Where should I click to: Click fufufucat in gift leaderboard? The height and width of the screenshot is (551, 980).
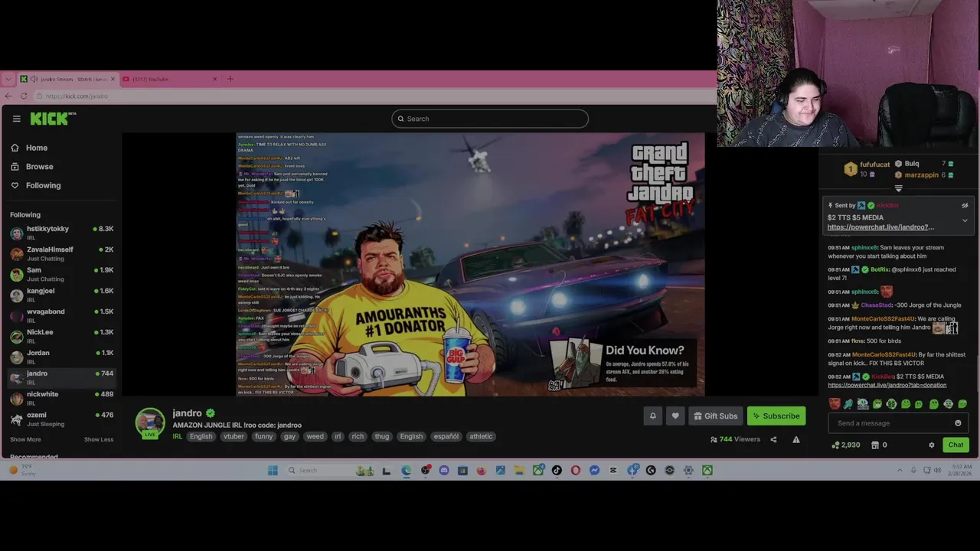[x=874, y=165]
